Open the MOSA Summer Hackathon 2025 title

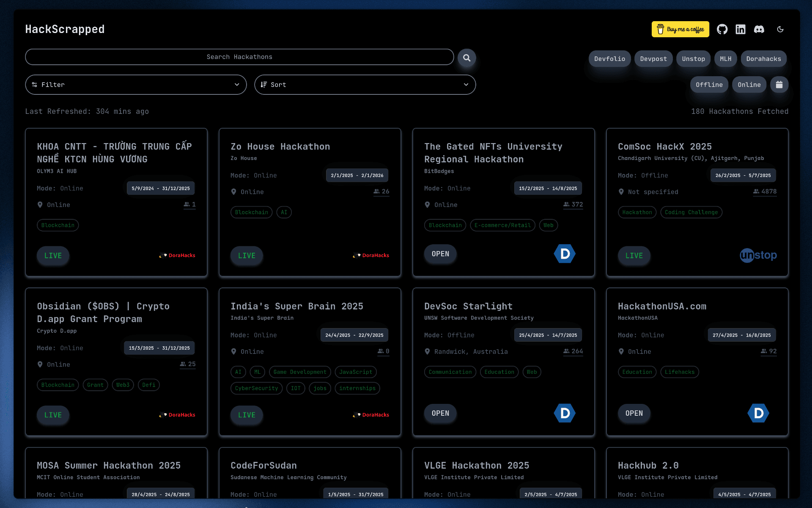109,465
